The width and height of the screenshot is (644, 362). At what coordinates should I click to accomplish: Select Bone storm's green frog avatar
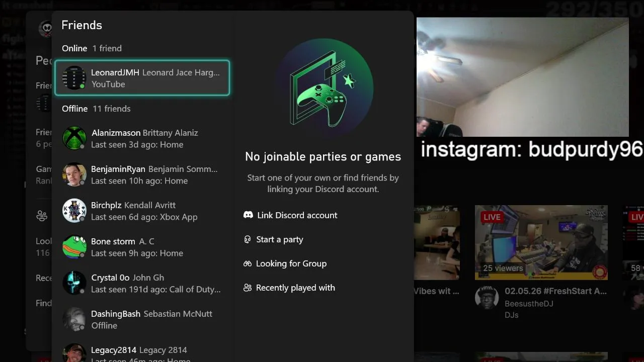[74, 247]
